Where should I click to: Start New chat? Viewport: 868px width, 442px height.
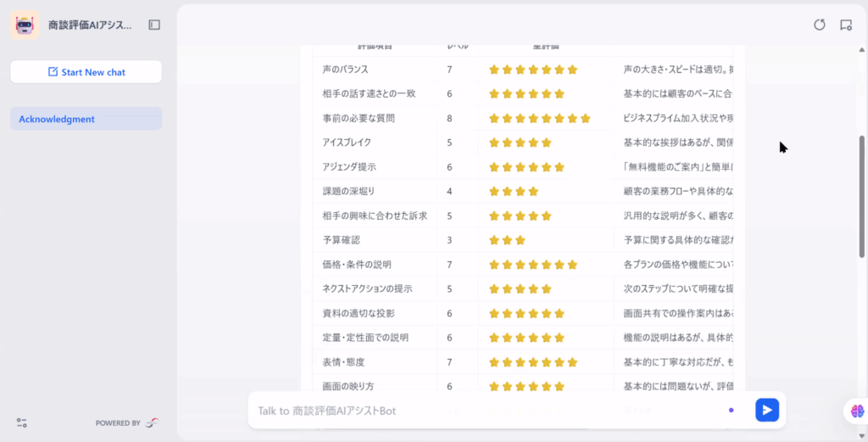pyautogui.click(x=86, y=72)
